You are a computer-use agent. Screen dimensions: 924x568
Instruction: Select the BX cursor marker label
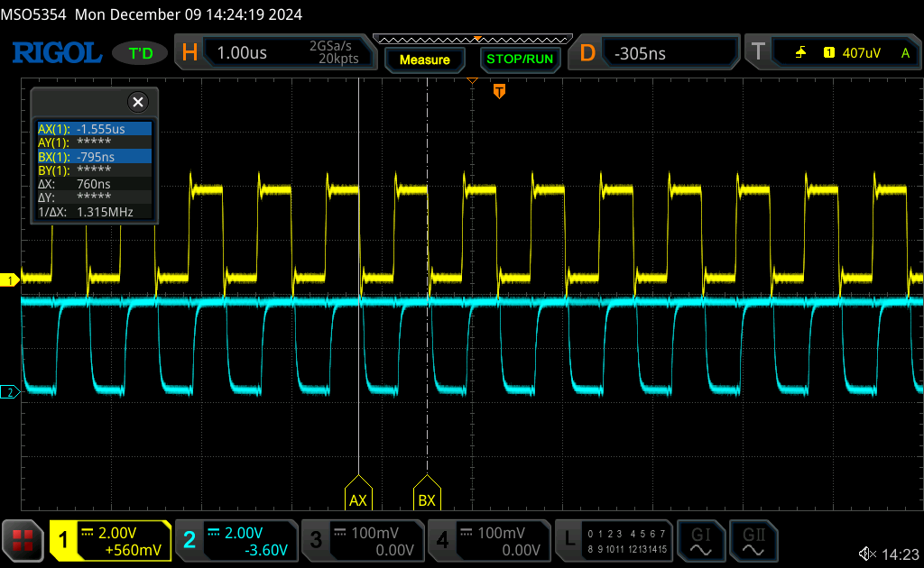[x=427, y=497]
